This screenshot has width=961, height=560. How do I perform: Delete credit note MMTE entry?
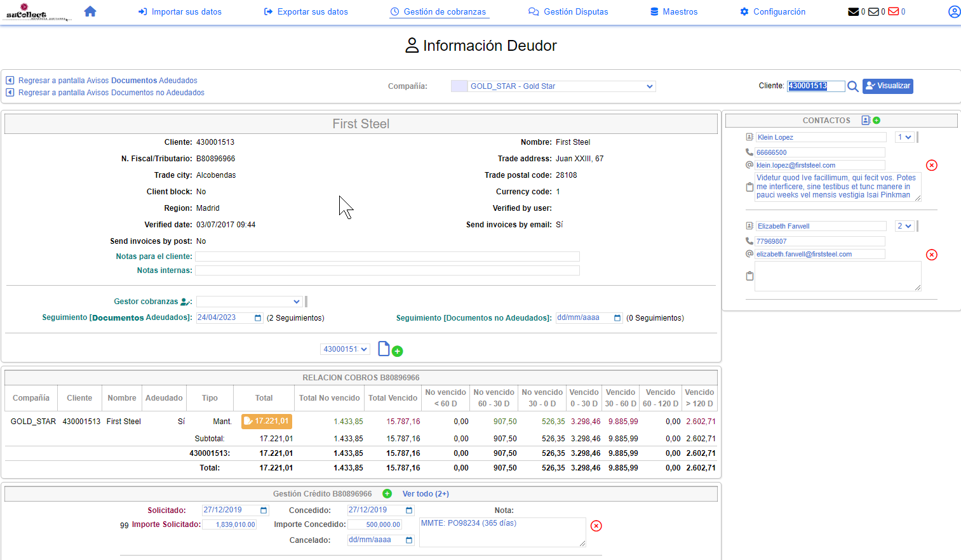[596, 526]
